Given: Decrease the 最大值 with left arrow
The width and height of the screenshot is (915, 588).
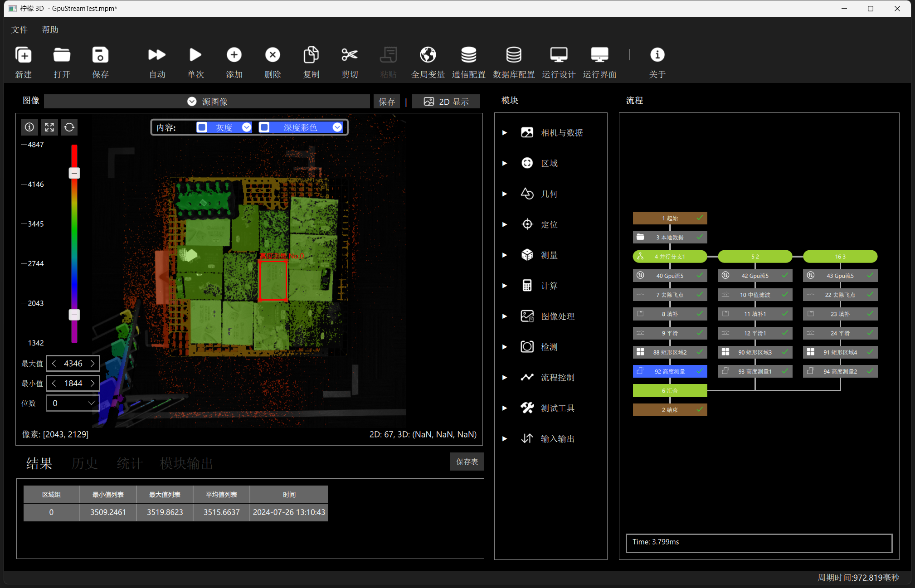Looking at the screenshot, I should pos(54,364).
